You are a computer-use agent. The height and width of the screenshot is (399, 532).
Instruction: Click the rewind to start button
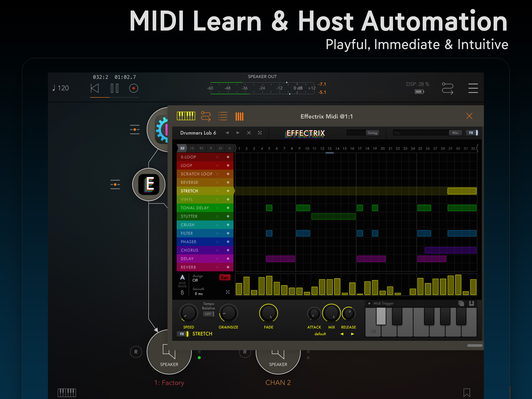coord(95,88)
